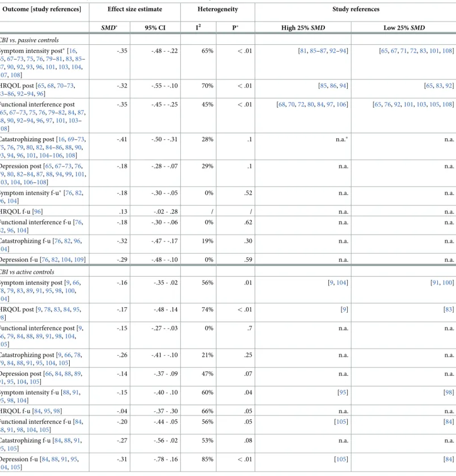Viewport: 456px width, 476px height.
Task: Select the 'CBI vs active controls' section row
Action: coord(27,272)
